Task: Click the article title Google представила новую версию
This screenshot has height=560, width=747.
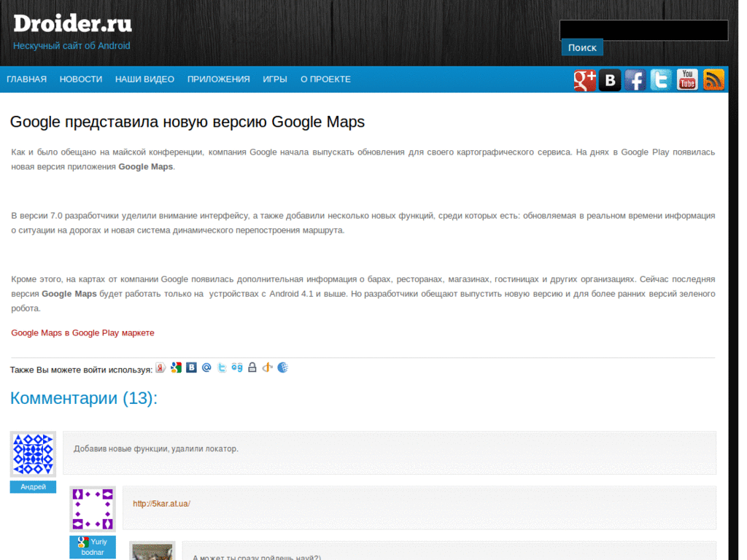Action: pos(187,122)
